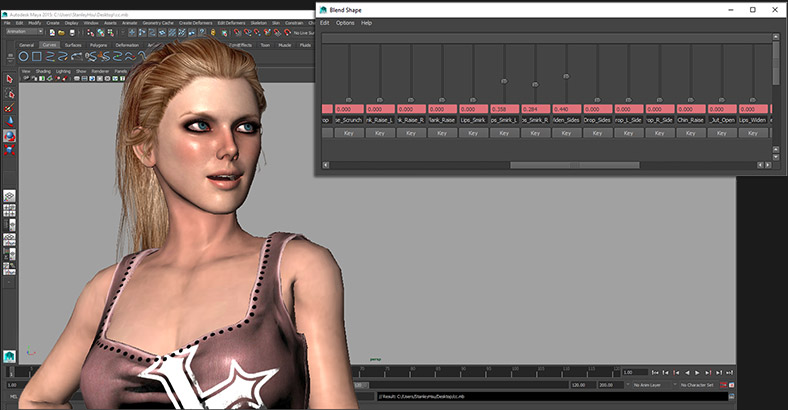Screen dimensions: 788x410
Task: Choose the Paint selection tool in toolbox
Action: coord(9,108)
